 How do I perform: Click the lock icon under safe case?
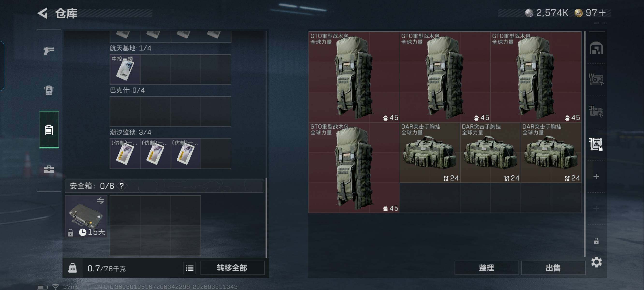coord(71,233)
